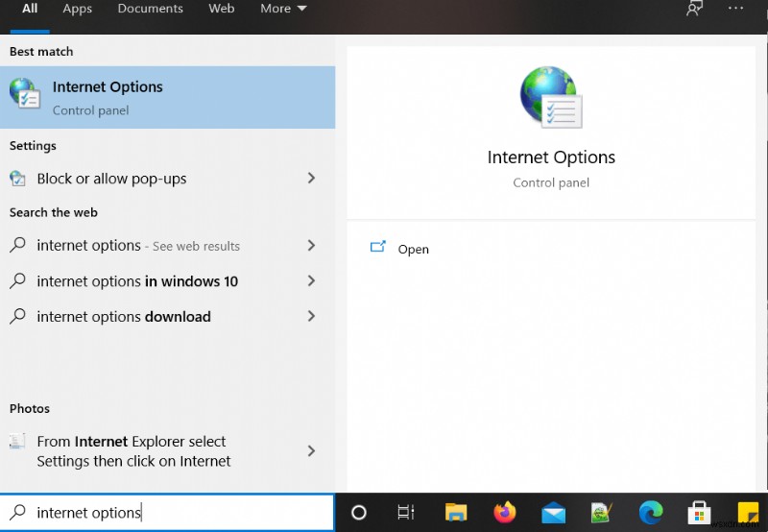Open Microsoft Store taskbar icon
This screenshot has height=532, width=768.
[x=699, y=513]
